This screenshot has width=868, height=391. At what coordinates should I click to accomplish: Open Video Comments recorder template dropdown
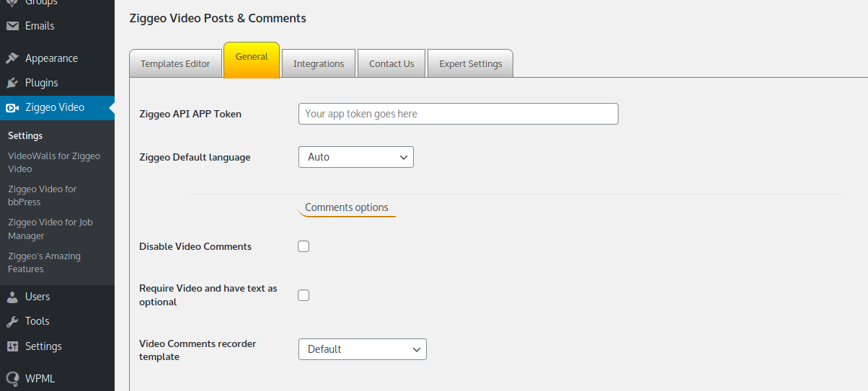[x=363, y=349]
